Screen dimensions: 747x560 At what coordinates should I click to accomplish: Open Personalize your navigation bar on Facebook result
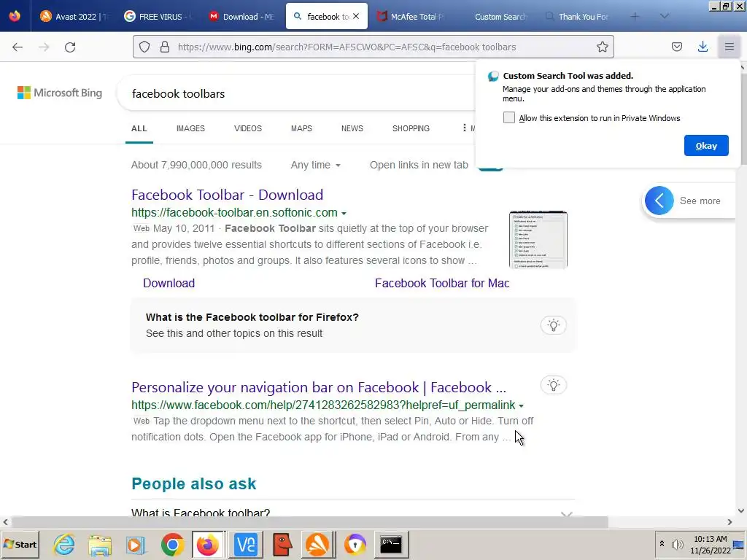319,388
